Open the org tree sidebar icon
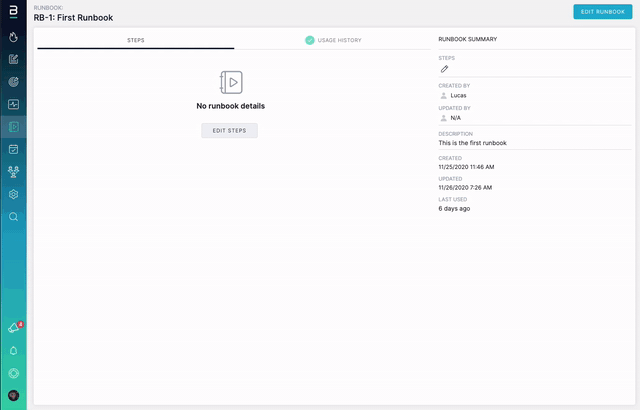Screen dimensions: 640x410 point(13,172)
